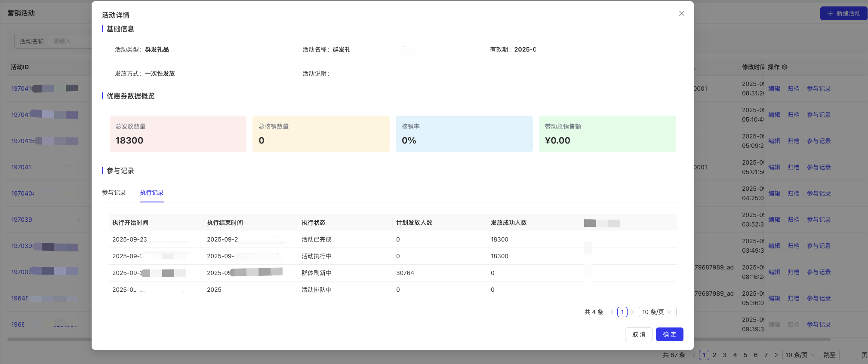Open 参与记录 link in the last activity row
Image resolution: width=868 pixels, height=364 pixels.
[819, 324]
